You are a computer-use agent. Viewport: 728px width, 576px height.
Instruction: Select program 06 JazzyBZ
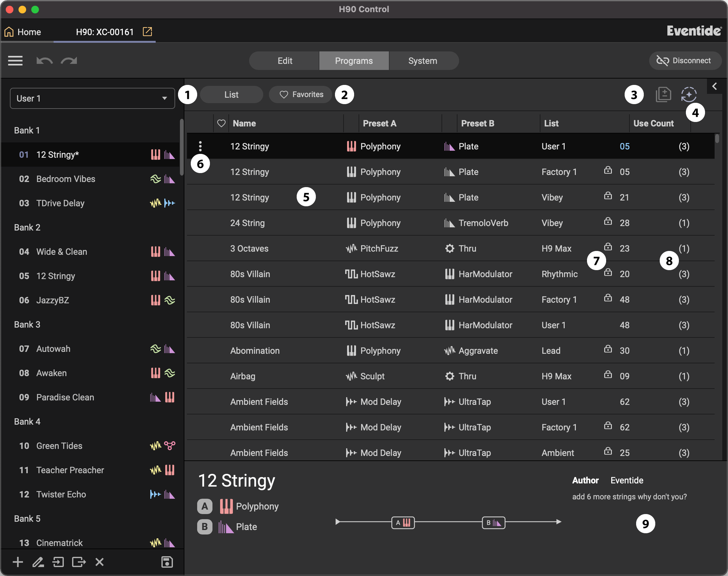coord(90,300)
